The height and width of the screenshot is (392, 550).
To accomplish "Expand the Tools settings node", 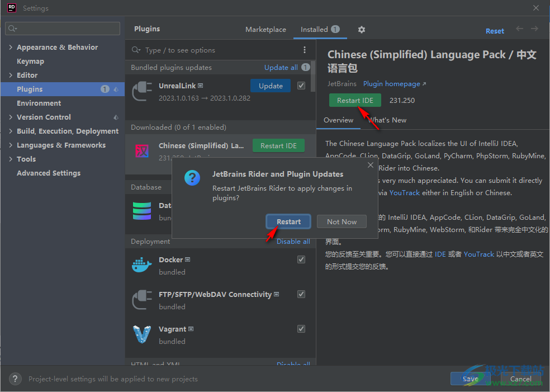I will [x=11, y=159].
